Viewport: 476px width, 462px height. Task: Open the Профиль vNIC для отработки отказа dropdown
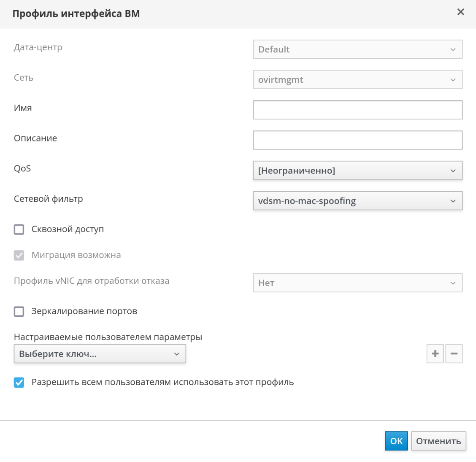pos(357,283)
